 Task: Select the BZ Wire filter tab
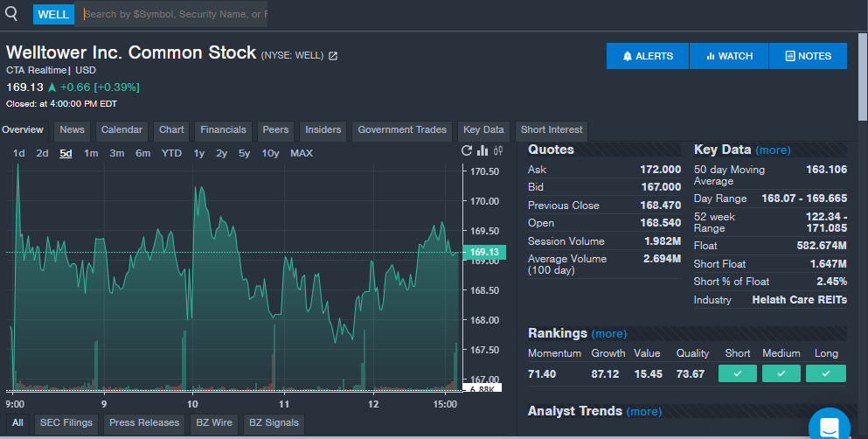tap(214, 423)
